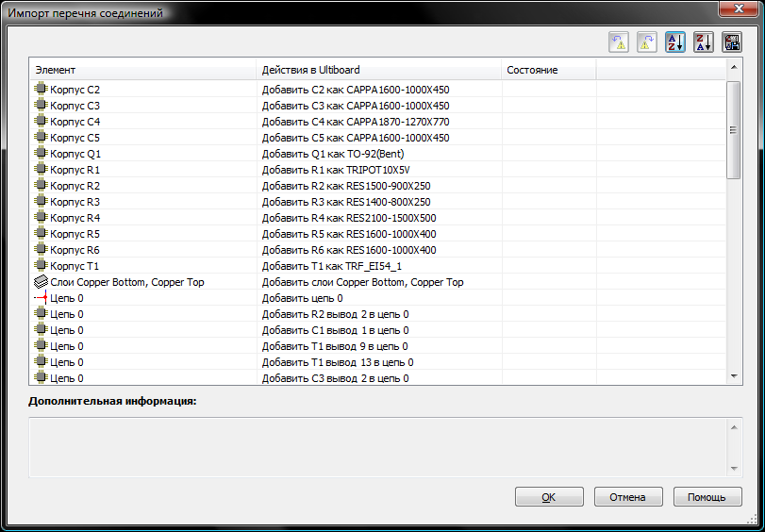Select the chip icon beside Корпус R3
This screenshot has width=765, height=532.
41,202
